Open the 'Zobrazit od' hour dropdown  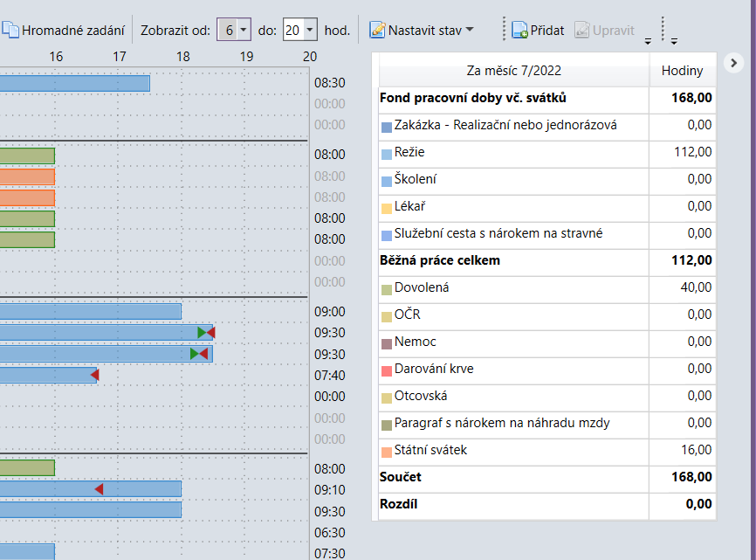pyautogui.click(x=244, y=30)
